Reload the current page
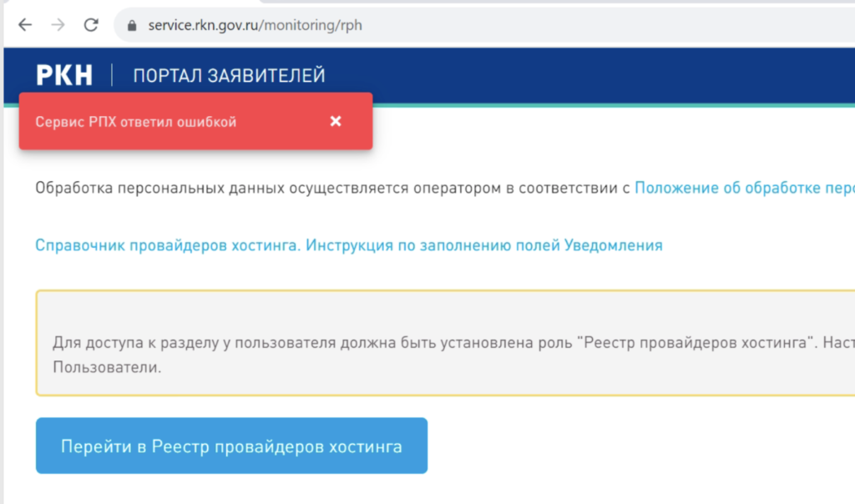 91,25
